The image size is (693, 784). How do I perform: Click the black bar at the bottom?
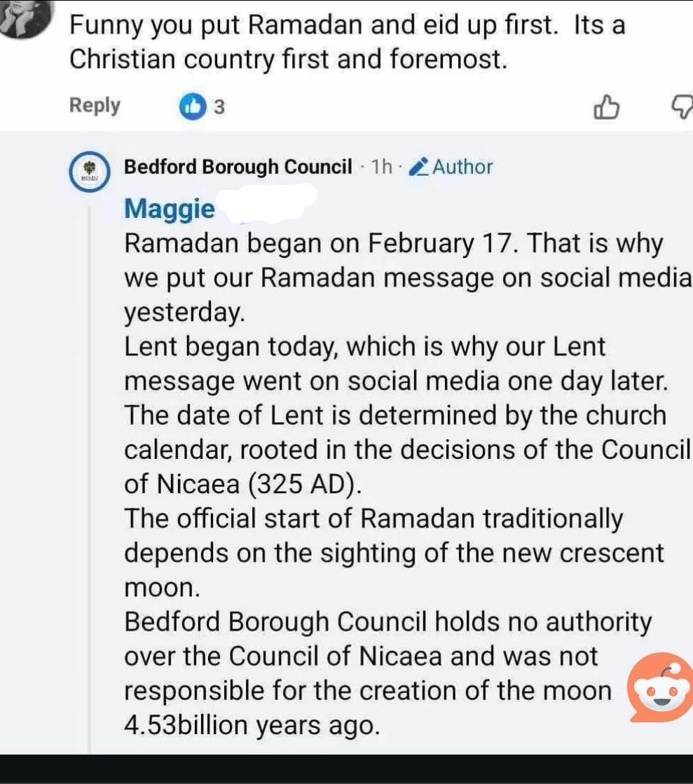click(x=346, y=769)
